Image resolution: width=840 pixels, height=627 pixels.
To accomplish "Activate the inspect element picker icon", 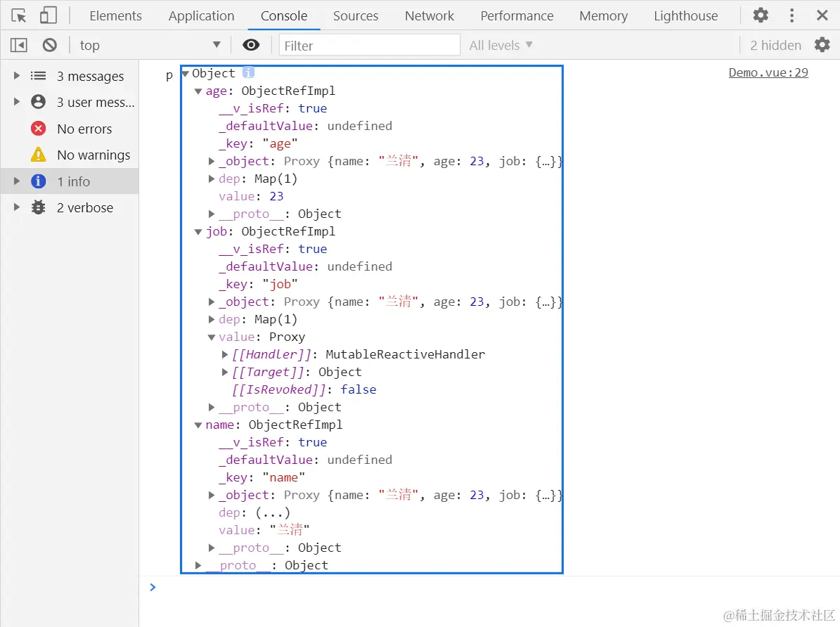I will (x=19, y=15).
